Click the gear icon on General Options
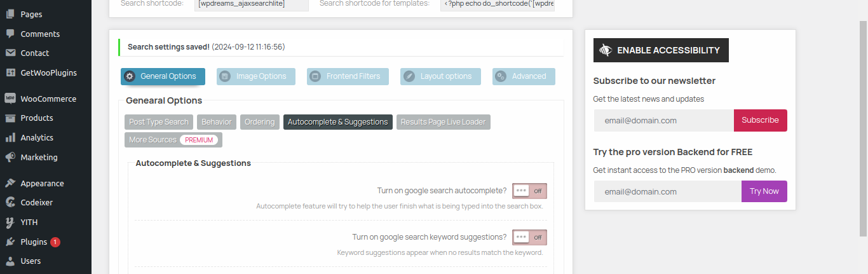The height and width of the screenshot is (274, 868). point(130,76)
